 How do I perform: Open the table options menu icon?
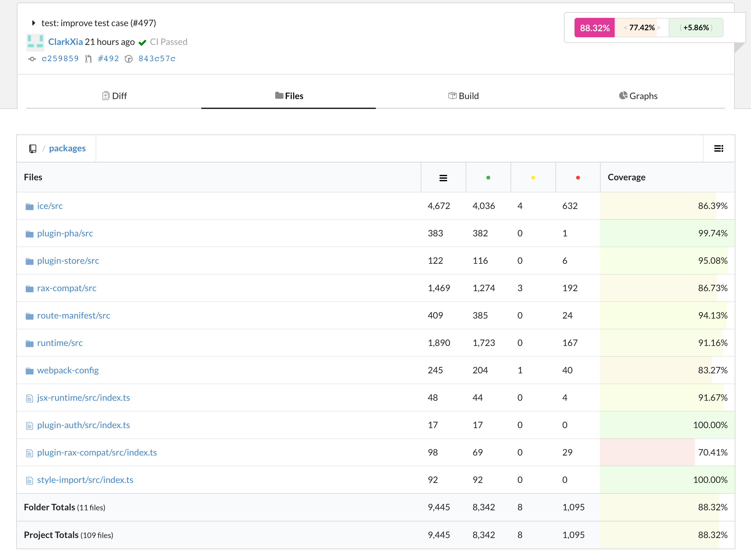coord(719,148)
